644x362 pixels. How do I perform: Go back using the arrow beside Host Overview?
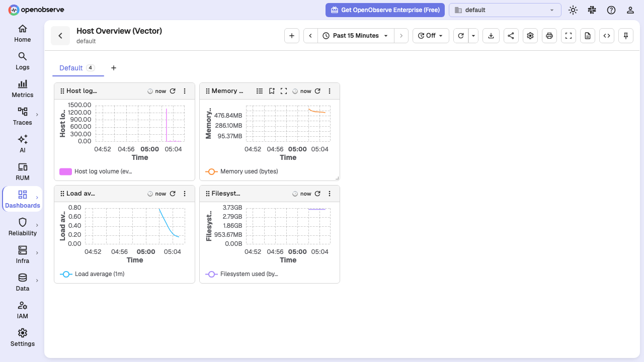(60, 36)
